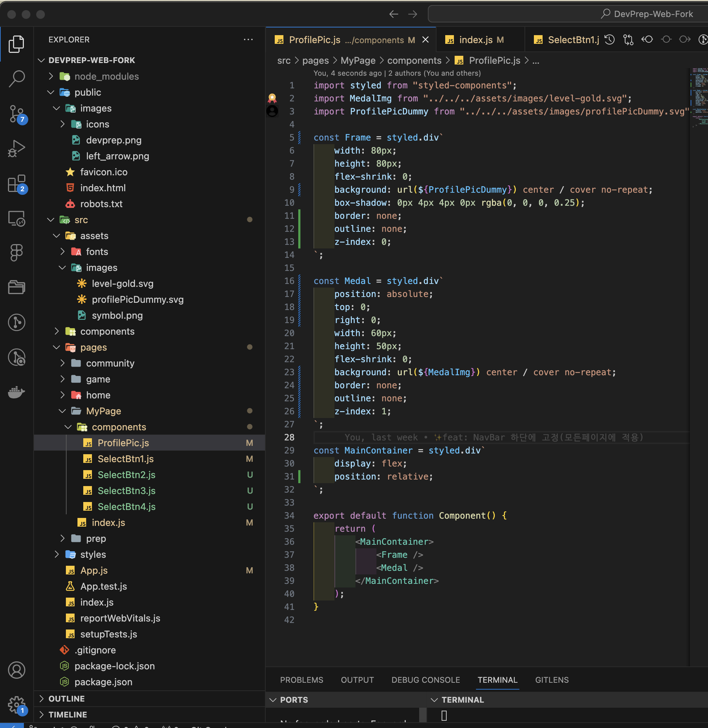Click the components breadcrumb segment
This screenshot has width=708, height=728.
tap(414, 60)
